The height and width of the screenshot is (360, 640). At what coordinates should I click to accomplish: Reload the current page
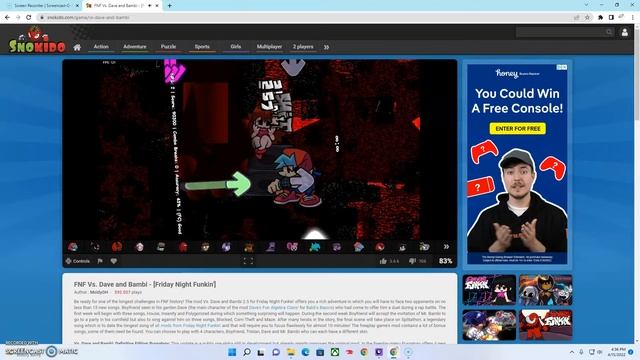(x=29, y=18)
